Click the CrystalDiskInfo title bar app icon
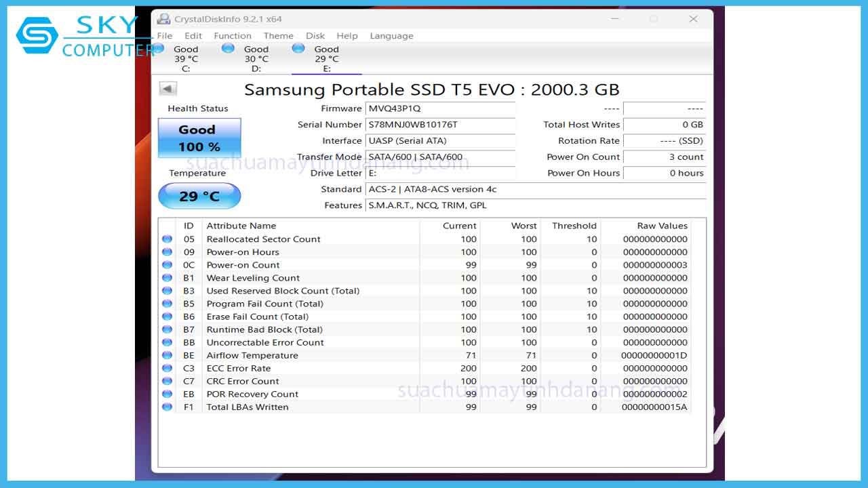Viewport: 868px width, 488px height. coord(163,19)
